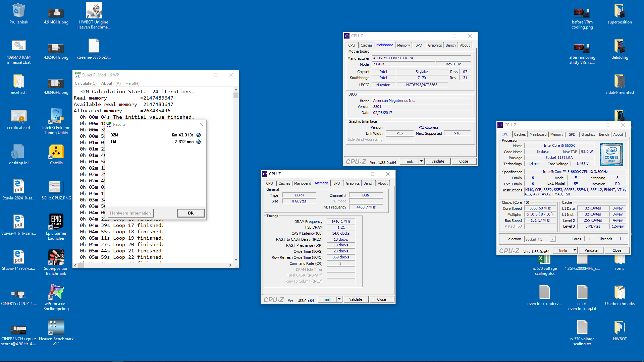Image resolution: width=644 pixels, height=362 pixels.
Task: Click Super PI horizontal scrollbar right arrow
Action: [230, 265]
